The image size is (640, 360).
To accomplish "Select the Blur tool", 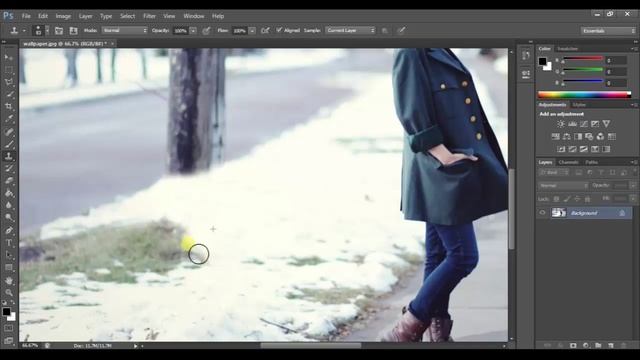I will pyautogui.click(x=9, y=205).
